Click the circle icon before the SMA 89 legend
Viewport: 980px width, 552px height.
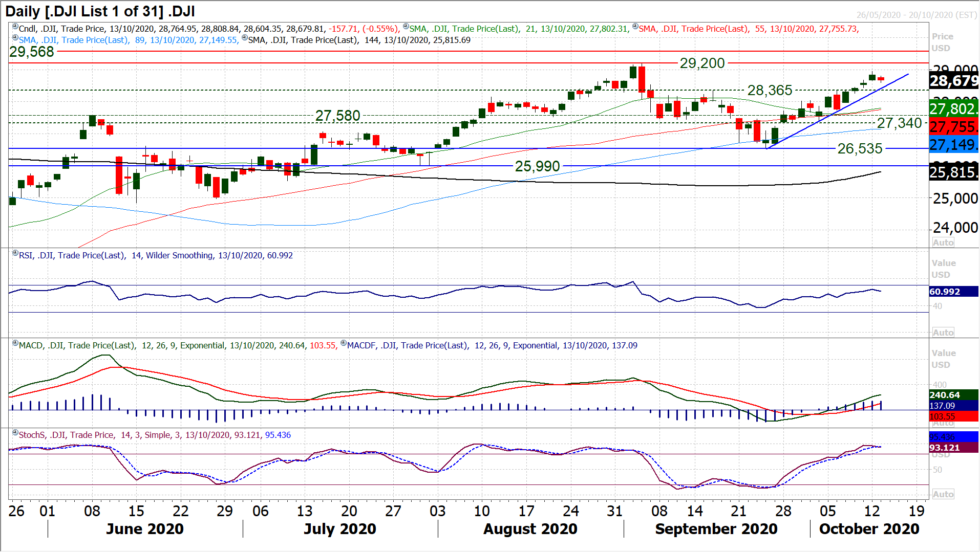point(15,38)
